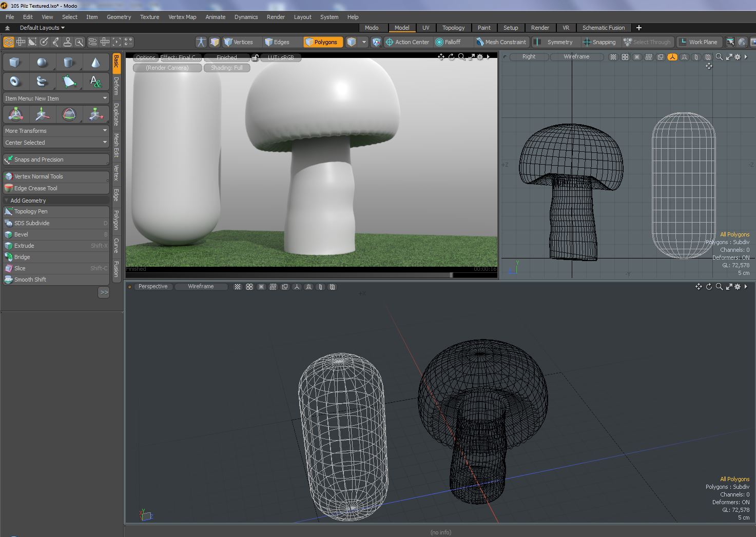Expand the toolbox with the >> button
Viewport: 756px width, 537px height.
pos(104,292)
